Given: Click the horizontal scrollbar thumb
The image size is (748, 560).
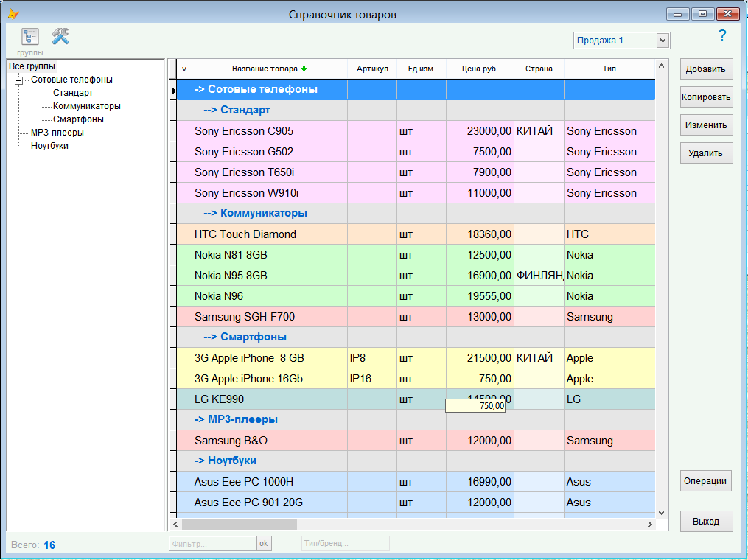Looking at the screenshot, I should (x=240, y=524).
